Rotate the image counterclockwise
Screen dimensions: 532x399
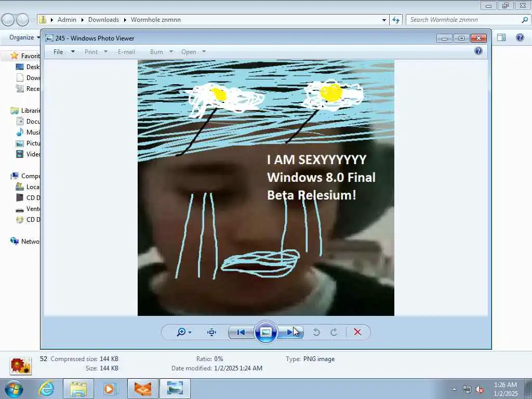(x=316, y=332)
